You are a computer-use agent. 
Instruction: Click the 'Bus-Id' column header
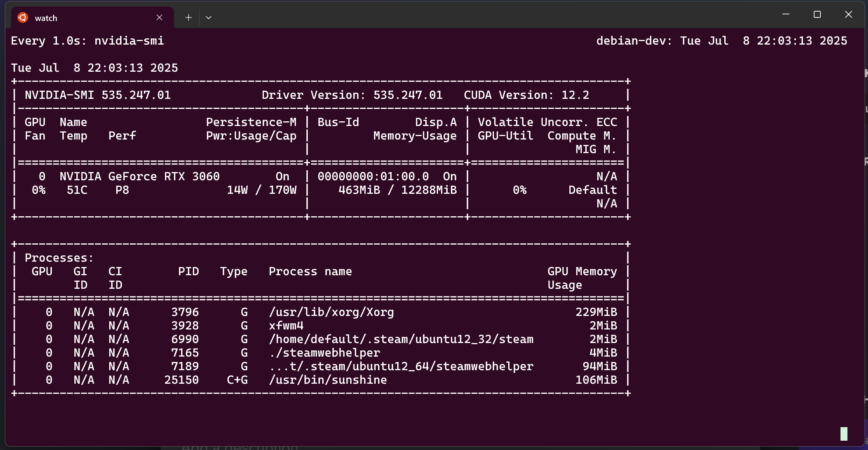[x=338, y=122]
